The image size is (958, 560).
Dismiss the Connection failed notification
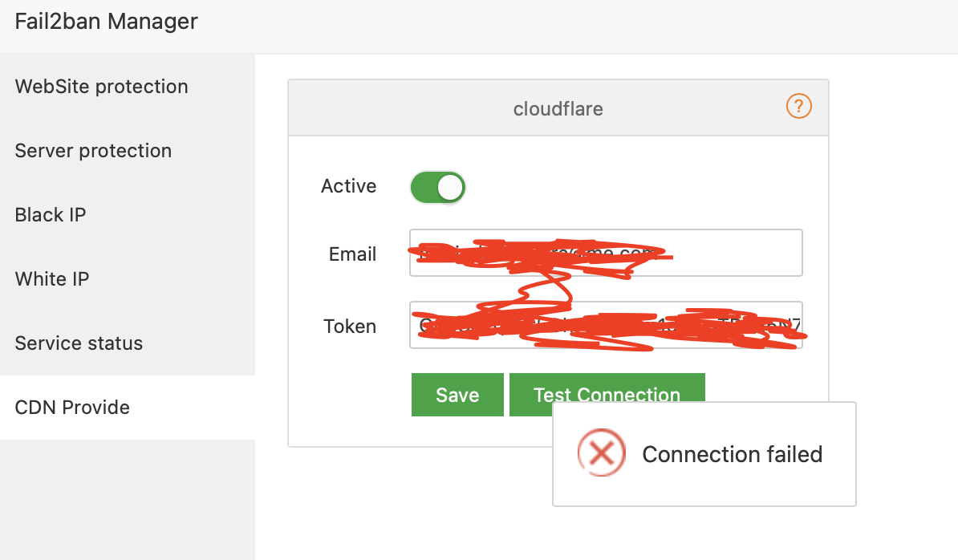(704, 453)
